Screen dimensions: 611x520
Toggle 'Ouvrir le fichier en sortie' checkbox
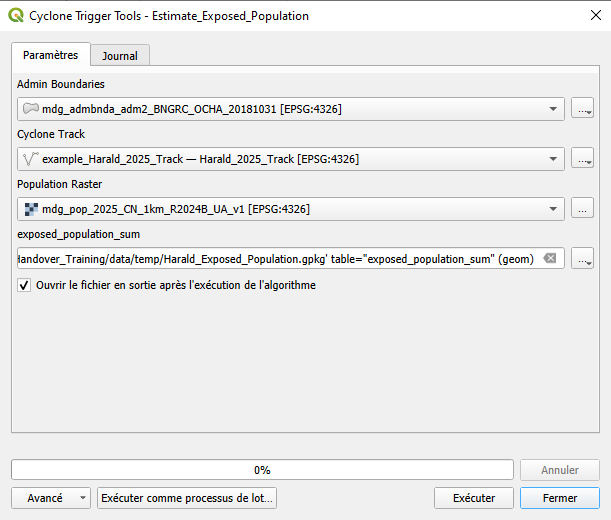tap(24, 285)
